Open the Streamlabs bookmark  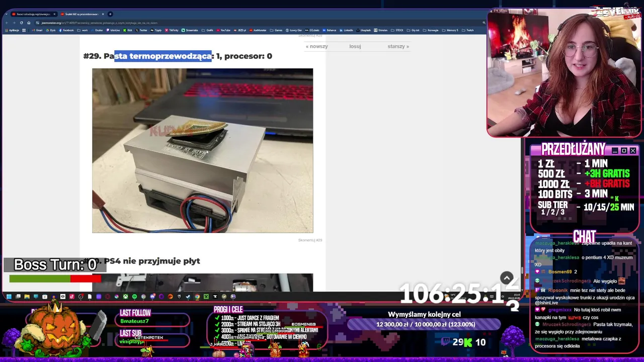click(189, 30)
